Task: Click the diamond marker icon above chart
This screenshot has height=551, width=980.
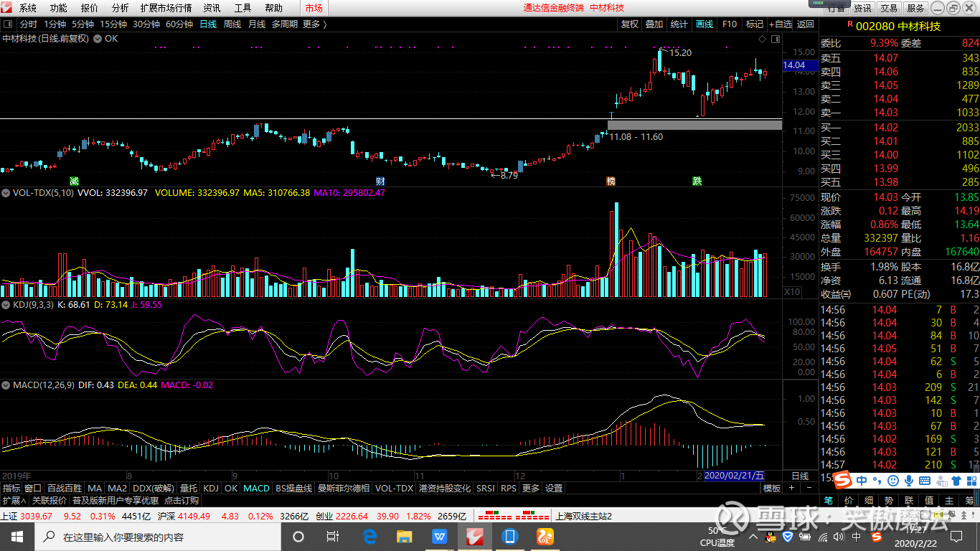Action: tap(762, 39)
